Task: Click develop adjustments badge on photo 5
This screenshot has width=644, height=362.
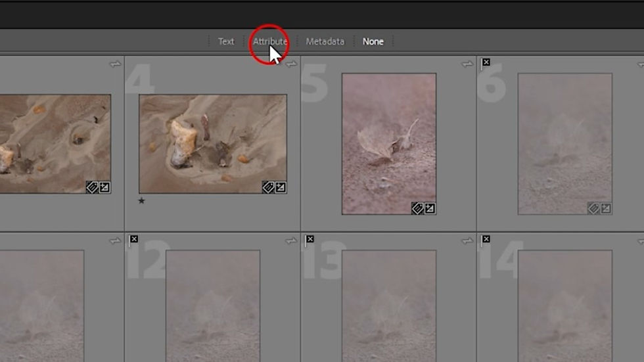Action: tap(430, 208)
